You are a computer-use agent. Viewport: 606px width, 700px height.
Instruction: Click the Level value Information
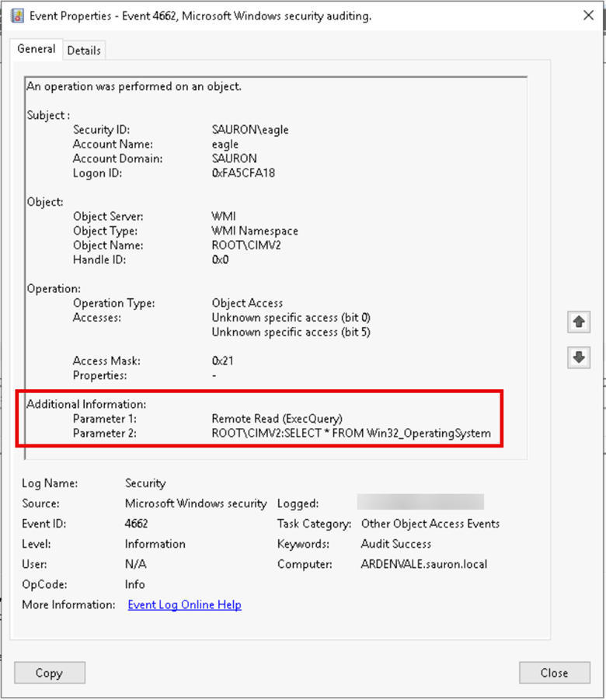coord(155,544)
